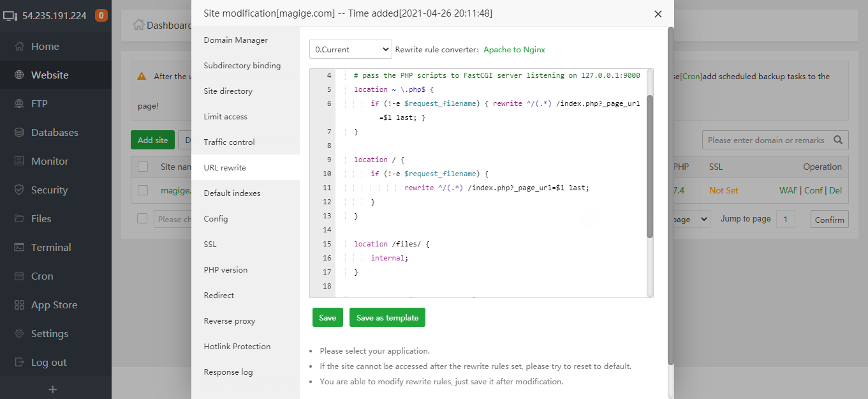The width and height of the screenshot is (868, 399).
Task: Click the code editor vertical scrollbar
Action: click(649, 166)
